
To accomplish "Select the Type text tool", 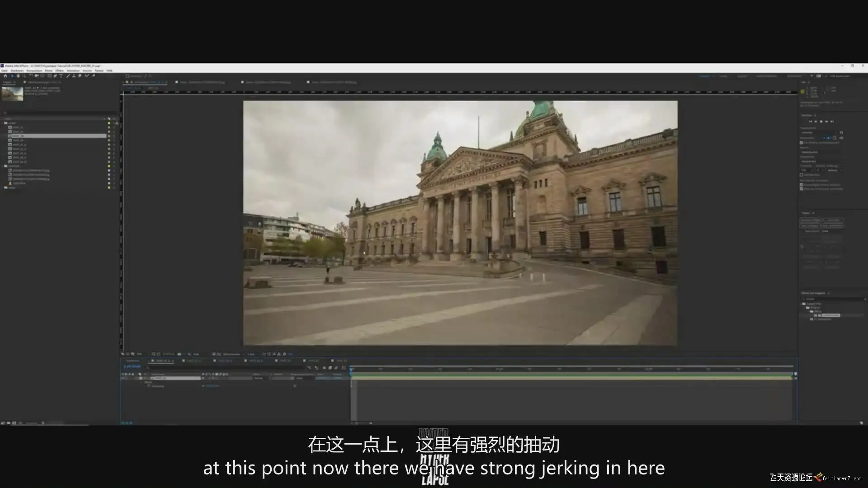I will coord(61,76).
